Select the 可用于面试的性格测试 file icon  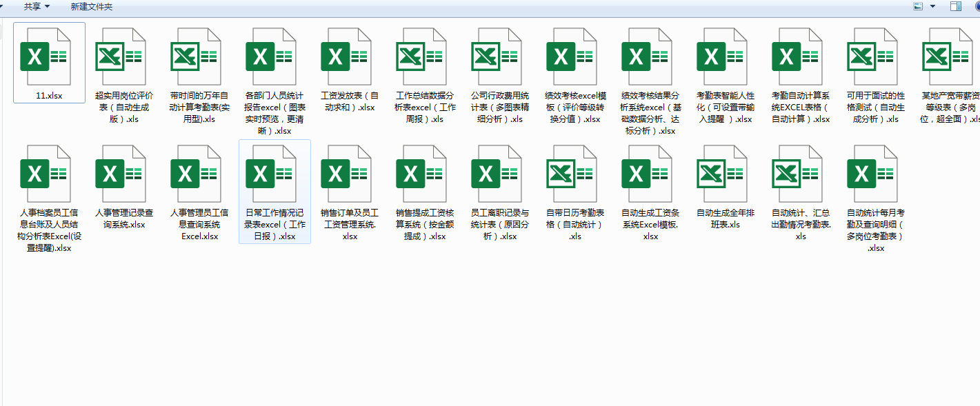[872, 57]
